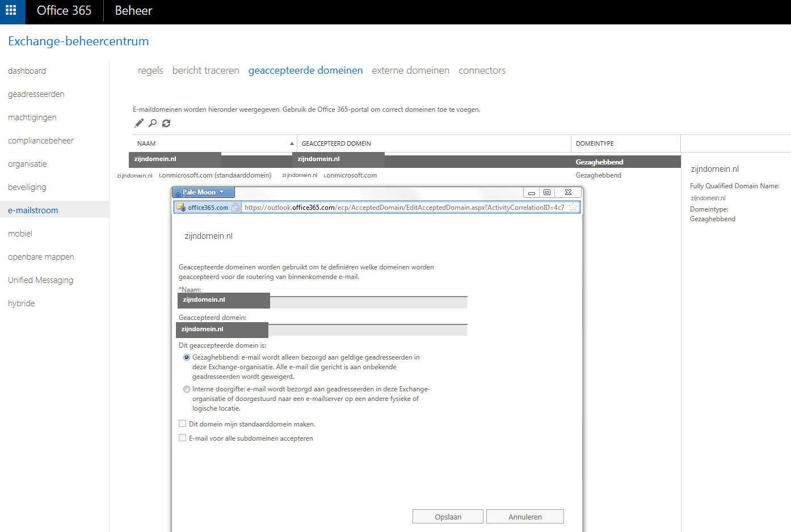Select beveiliging in the sidebar

tap(27, 187)
